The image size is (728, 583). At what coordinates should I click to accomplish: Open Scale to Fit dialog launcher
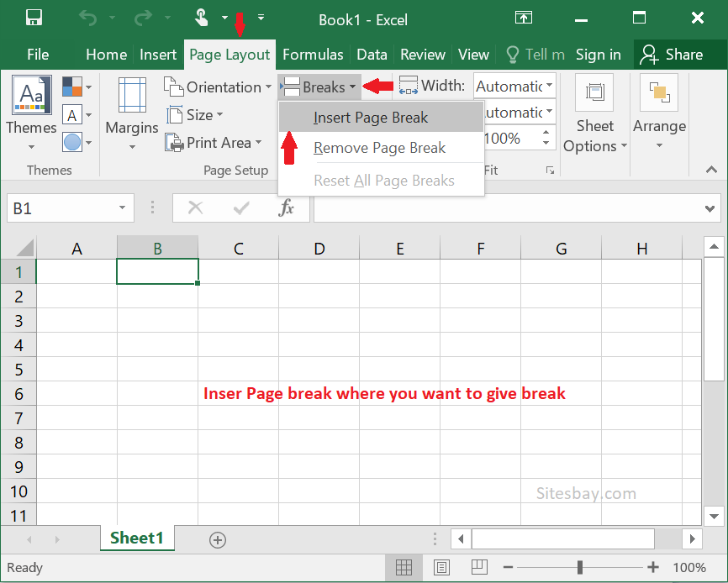[550, 171]
